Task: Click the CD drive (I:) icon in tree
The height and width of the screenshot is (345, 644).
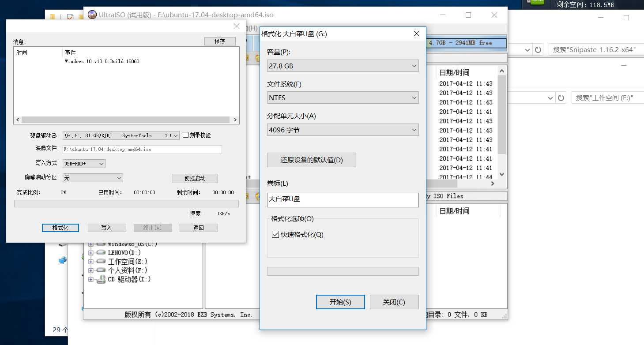Action: coord(101,279)
